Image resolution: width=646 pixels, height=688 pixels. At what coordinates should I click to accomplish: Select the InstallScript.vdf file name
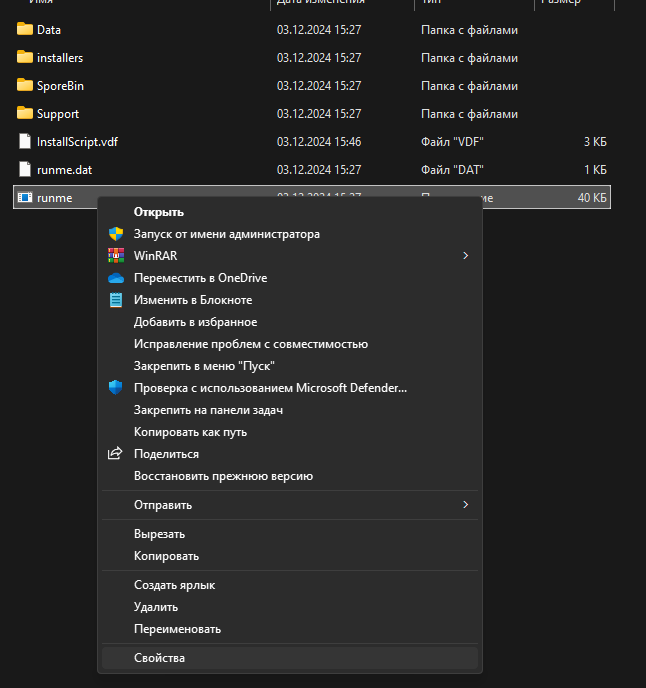click(x=77, y=142)
